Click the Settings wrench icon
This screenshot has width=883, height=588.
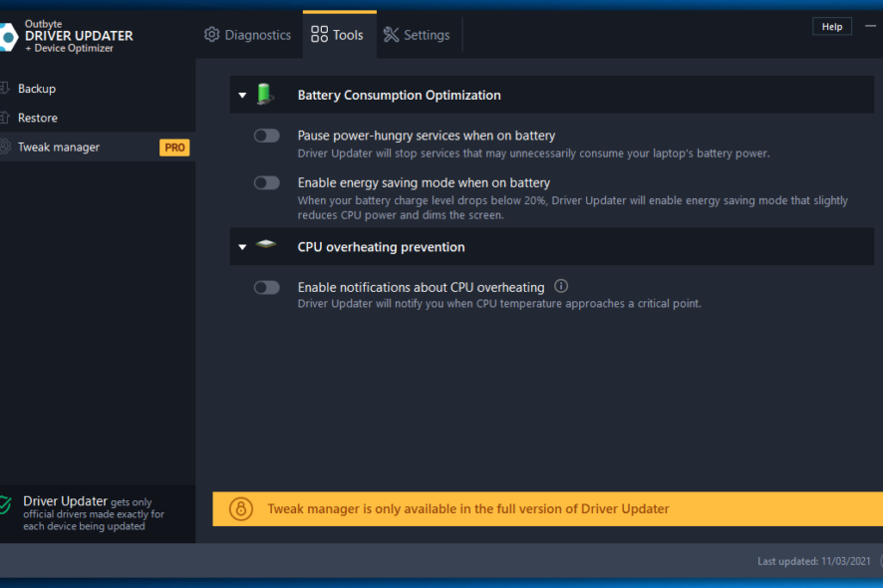point(391,35)
